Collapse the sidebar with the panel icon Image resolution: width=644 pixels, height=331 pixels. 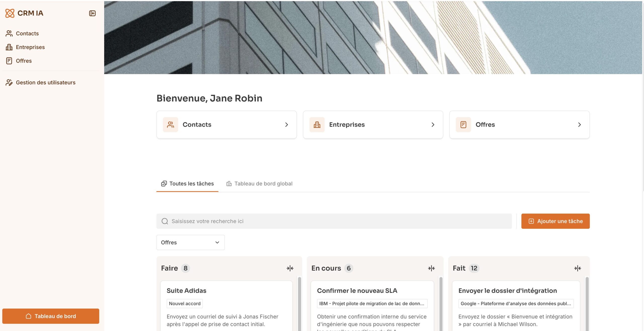click(x=92, y=13)
